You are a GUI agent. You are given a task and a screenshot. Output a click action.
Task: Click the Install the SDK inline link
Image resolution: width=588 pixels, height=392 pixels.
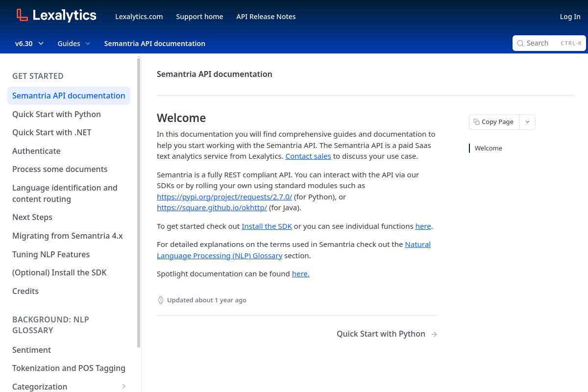pyautogui.click(x=267, y=226)
